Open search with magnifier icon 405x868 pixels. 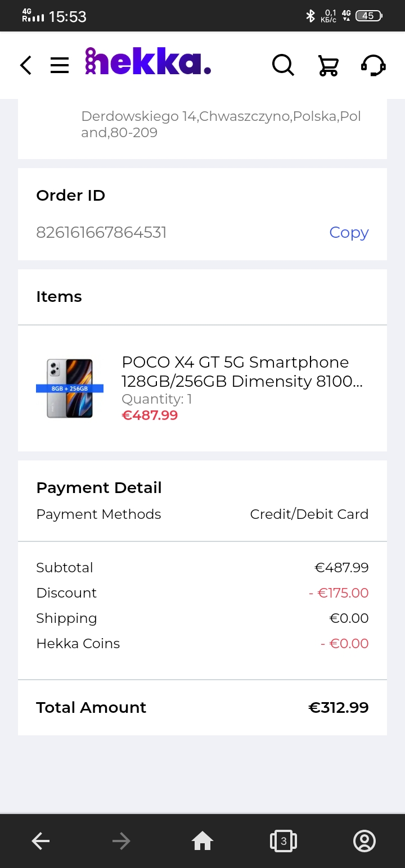pos(283,65)
